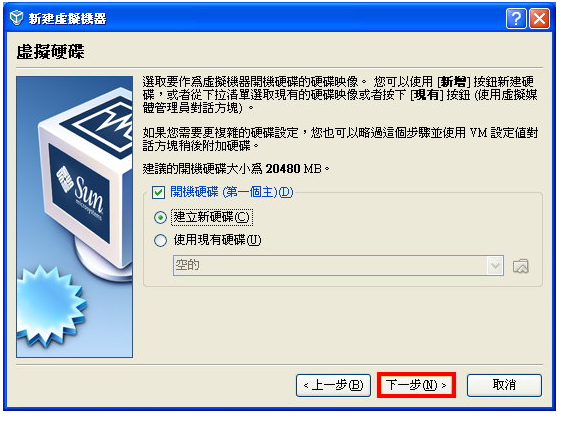Select the 使用現有硬碟 radio option
Viewport: 567px width, 422px height.
click(x=160, y=240)
